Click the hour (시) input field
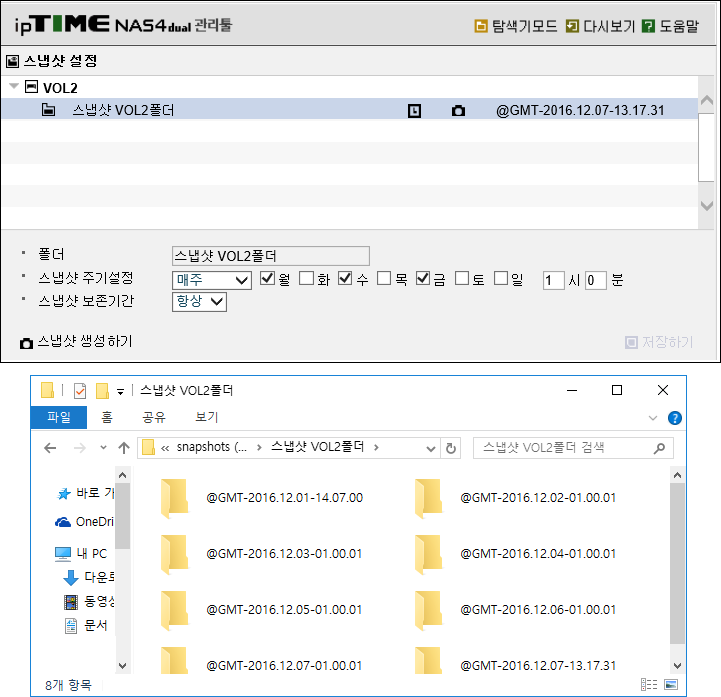Image resolution: width=721 pixels, height=697 pixels. 554,280
